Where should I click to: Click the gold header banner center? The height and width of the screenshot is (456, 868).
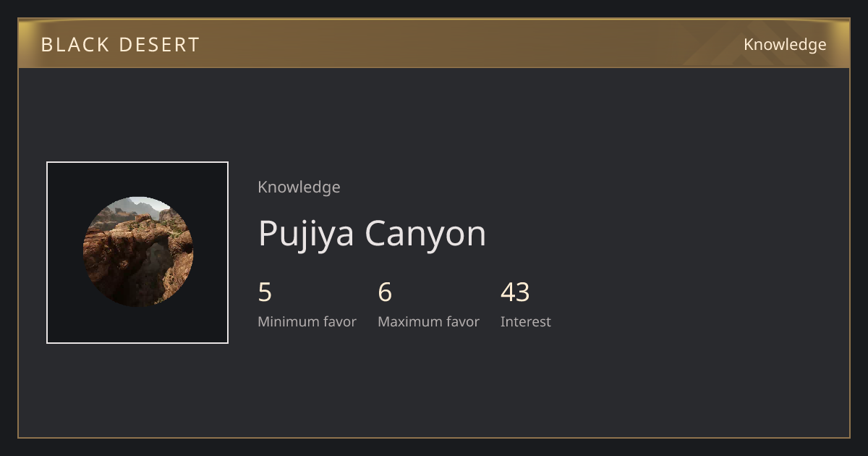(434, 43)
